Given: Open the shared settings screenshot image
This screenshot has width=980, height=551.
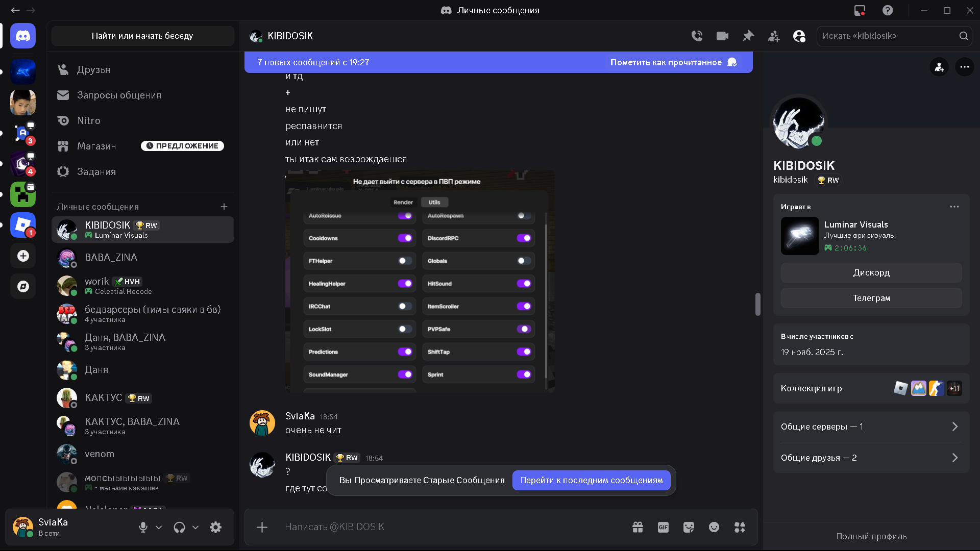Looking at the screenshot, I should (x=420, y=281).
